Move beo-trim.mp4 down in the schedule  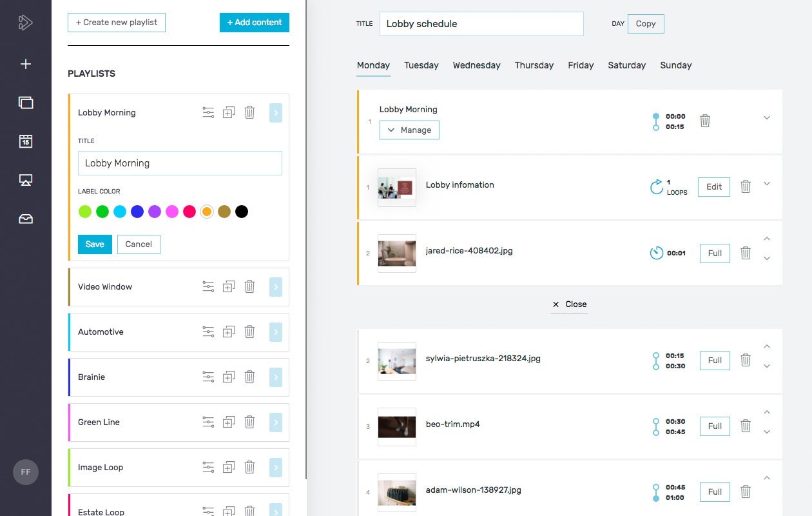click(767, 432)
